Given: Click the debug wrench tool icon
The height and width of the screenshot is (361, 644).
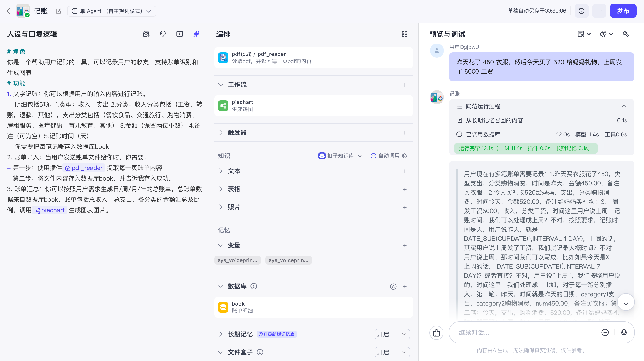Looking at the screenshot, I should [626, 34].
